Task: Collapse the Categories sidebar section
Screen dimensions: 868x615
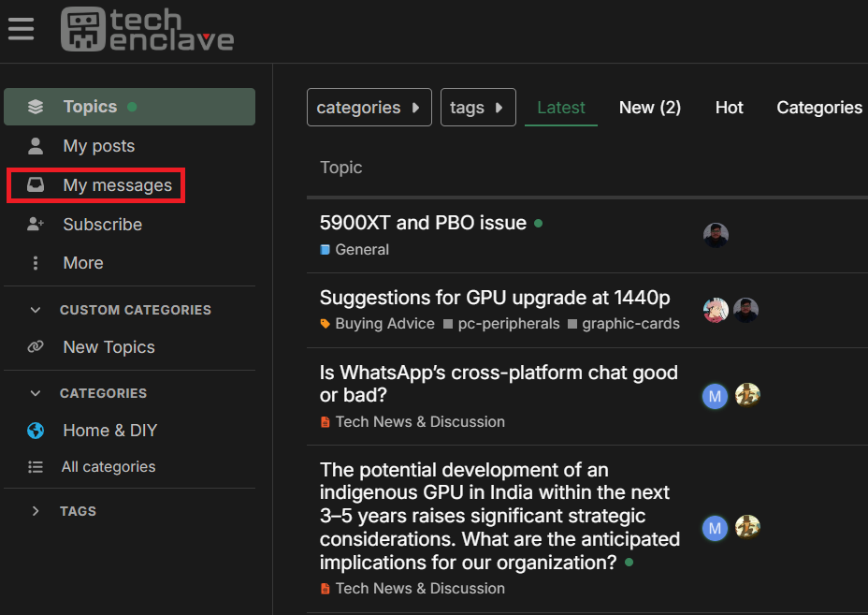Action: (36, 393)
